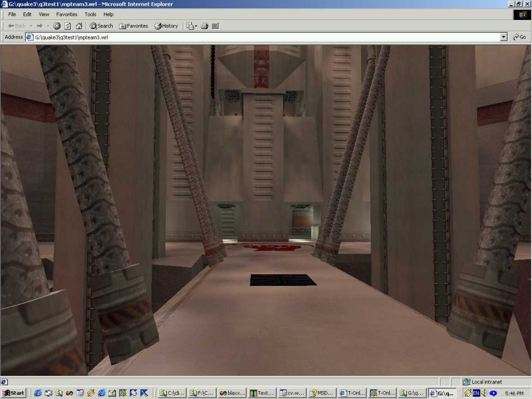
Task: Open the Search pane
Action: point(101,26)
